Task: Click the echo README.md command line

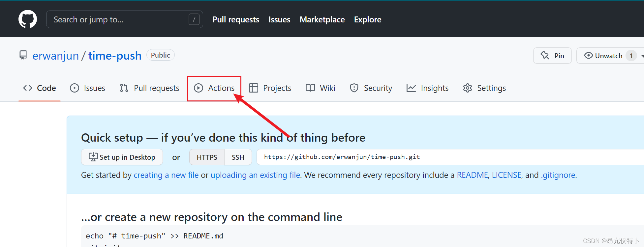Action: click(x=154, y=236)
